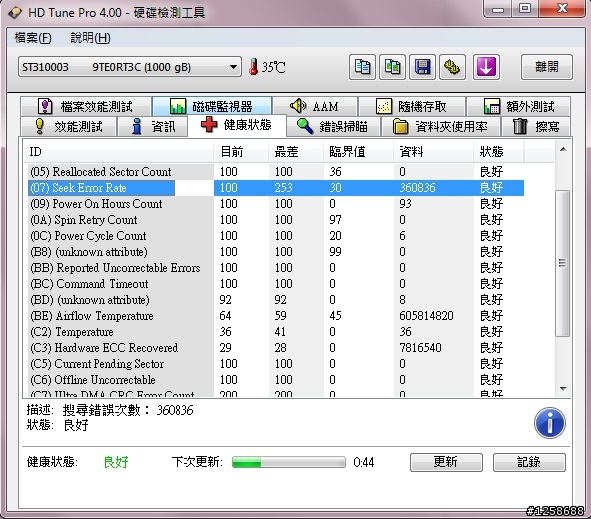The image size is (591, 519).
Task: Click the 記錄 log button
Action: click(x=529, y=462)
